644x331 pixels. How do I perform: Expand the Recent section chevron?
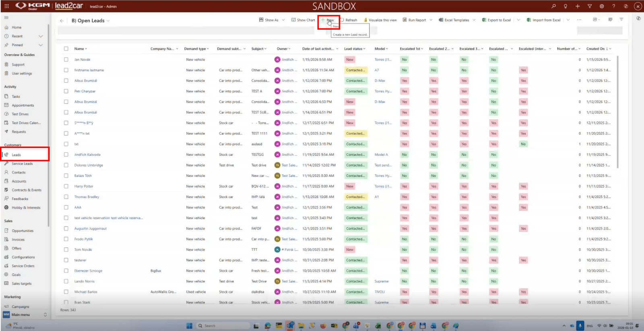(41, 36)
